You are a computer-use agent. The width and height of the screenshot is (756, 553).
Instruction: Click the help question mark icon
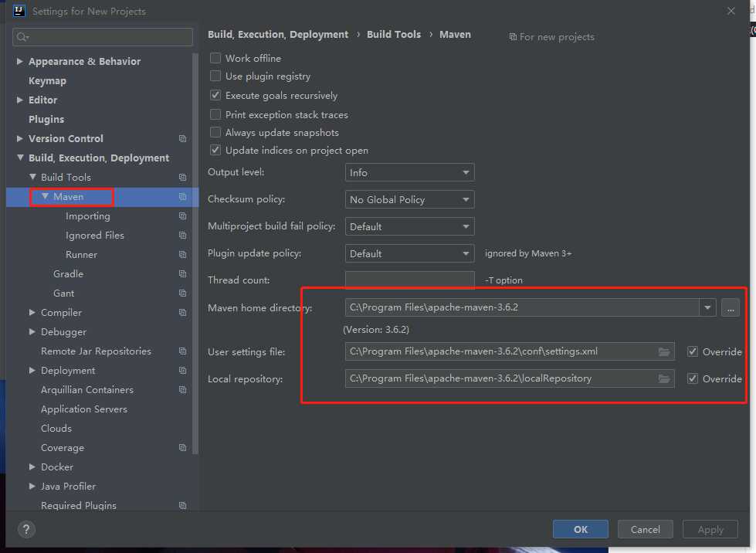point(26,529)
